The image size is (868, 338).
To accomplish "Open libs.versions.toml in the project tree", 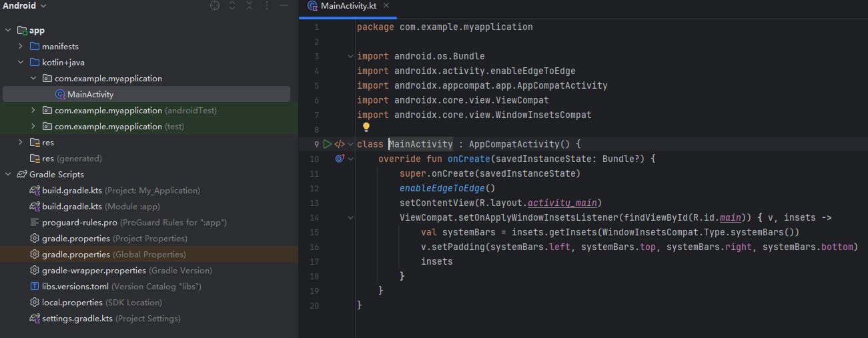I will (x=75, y=287).
